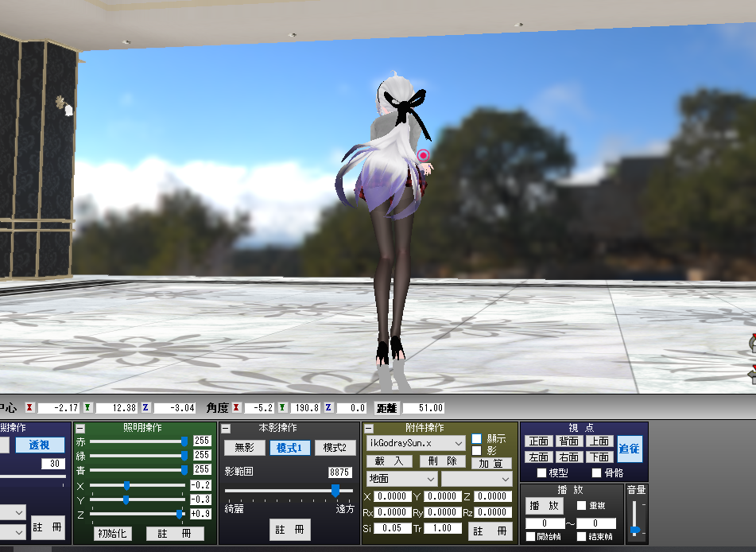Click the accessory Si size field
This screenshot has height=552, width=756.
pos(393,528)
